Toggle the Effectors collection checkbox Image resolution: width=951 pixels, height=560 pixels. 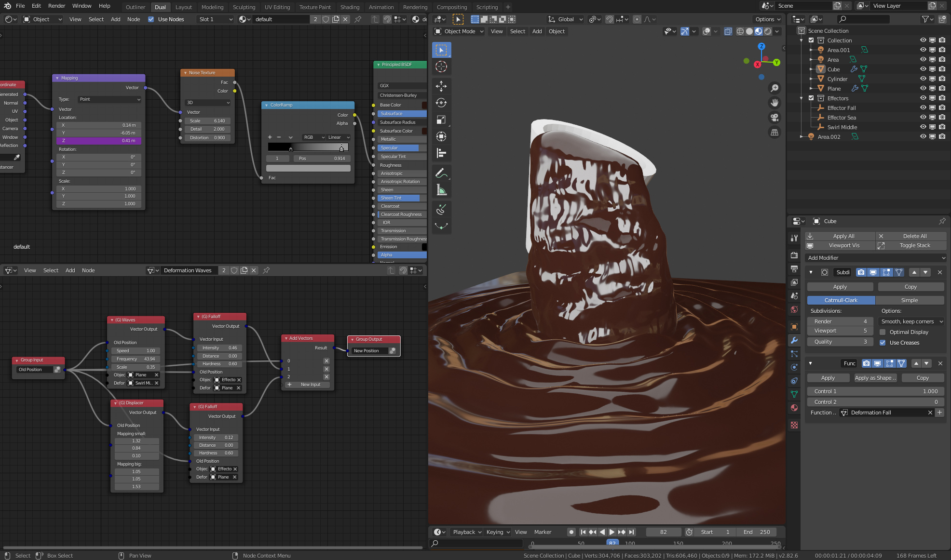(x=811, y=98)
